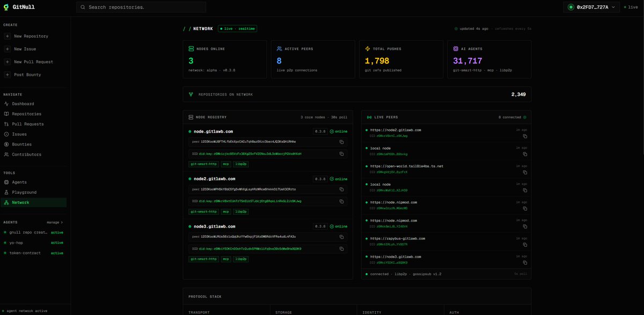Click the node.gitlawb.com registry title

click(x=213, y=131)
